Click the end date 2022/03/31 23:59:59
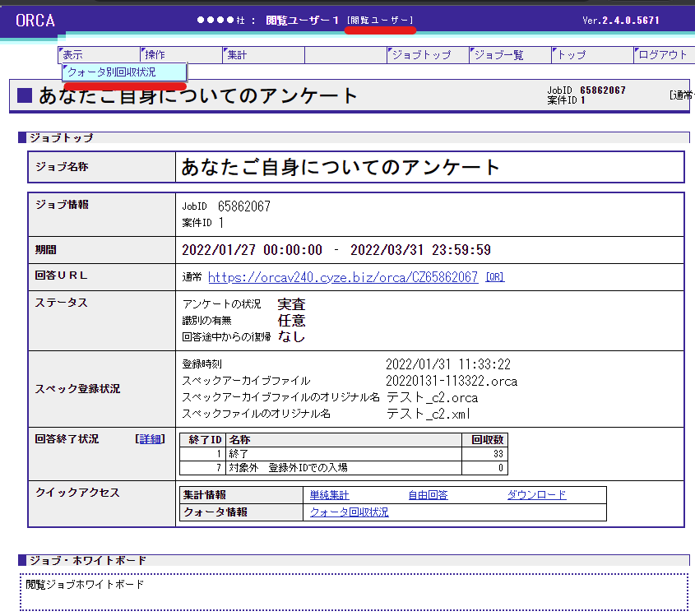 click(420, 250)
